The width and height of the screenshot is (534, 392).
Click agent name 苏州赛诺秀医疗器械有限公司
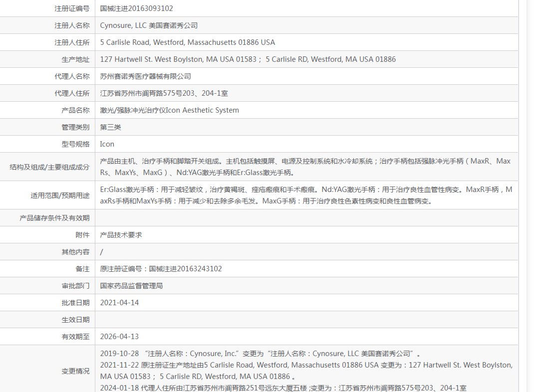(x=145, y=76)
